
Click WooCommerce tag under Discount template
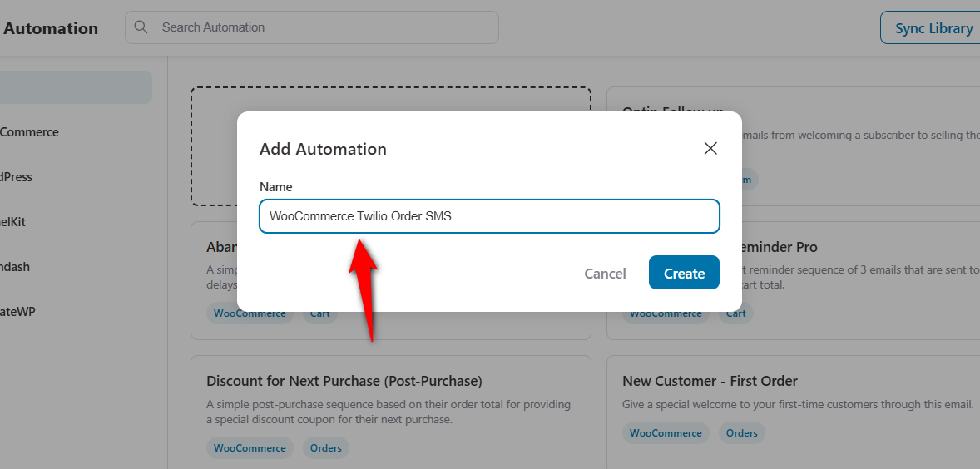point(250,447)
